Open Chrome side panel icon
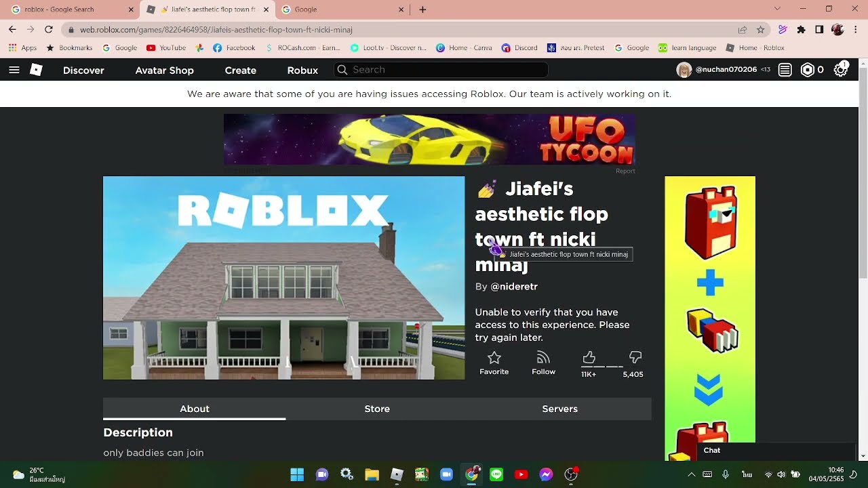This screenshot has height=488, width=868. pos(819,30)
